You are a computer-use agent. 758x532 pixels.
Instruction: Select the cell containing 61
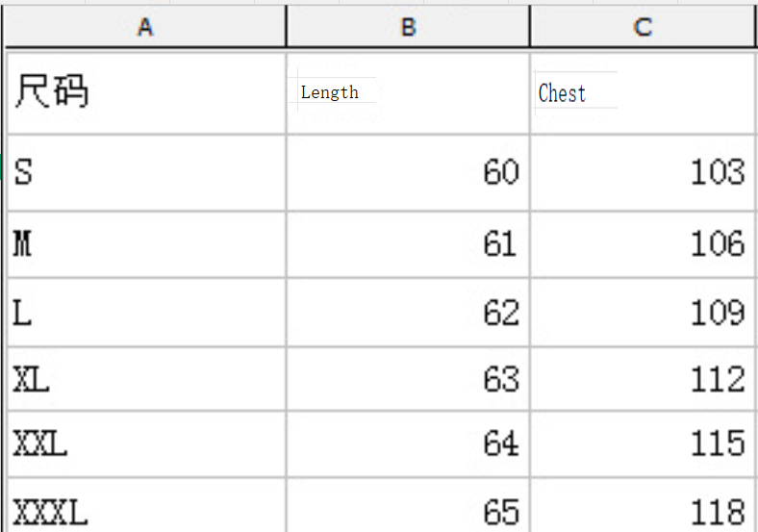pos(408,244)
